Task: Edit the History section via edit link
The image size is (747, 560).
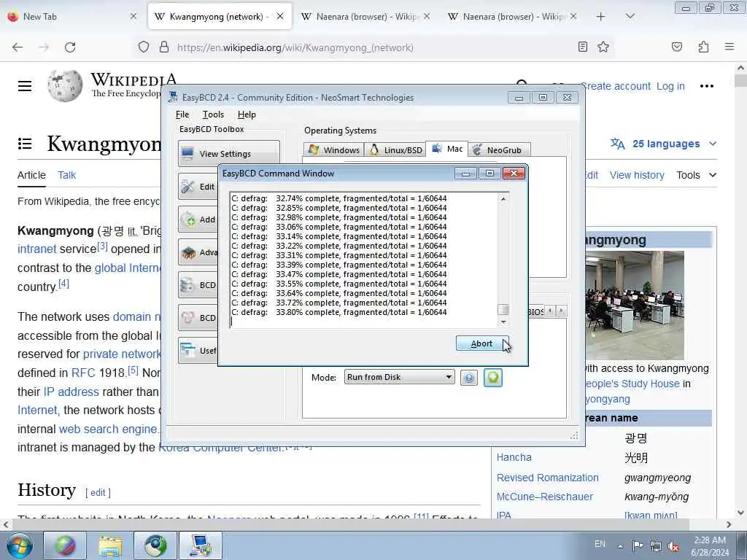Action: (98, 493)
